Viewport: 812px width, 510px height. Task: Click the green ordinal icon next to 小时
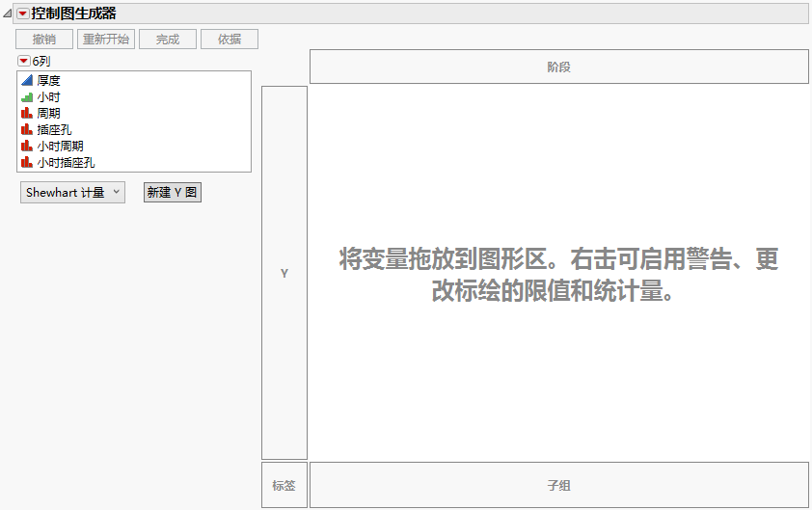tap(27, 96)
